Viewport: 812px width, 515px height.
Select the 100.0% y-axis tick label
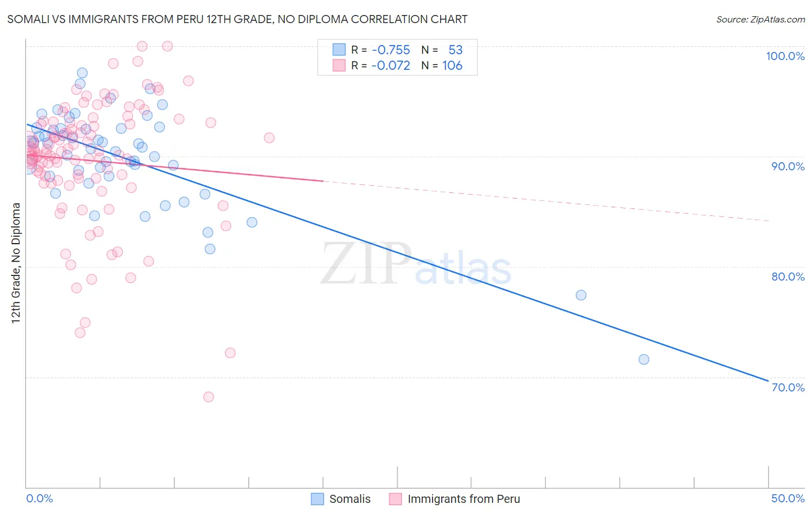click(x=785, y=56)
